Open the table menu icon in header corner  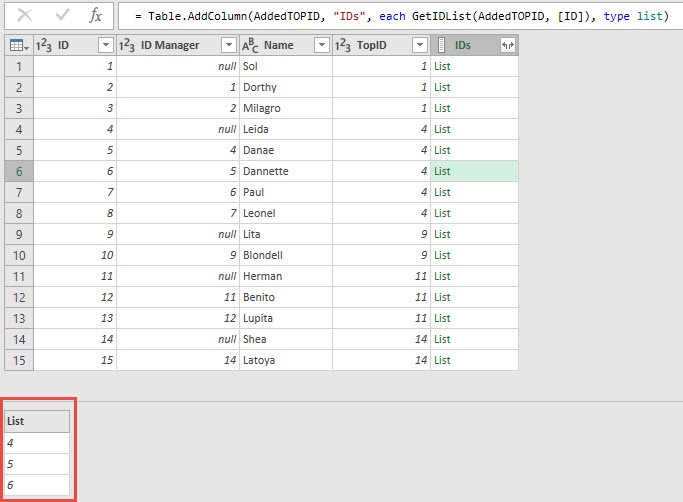click(19, 45)
